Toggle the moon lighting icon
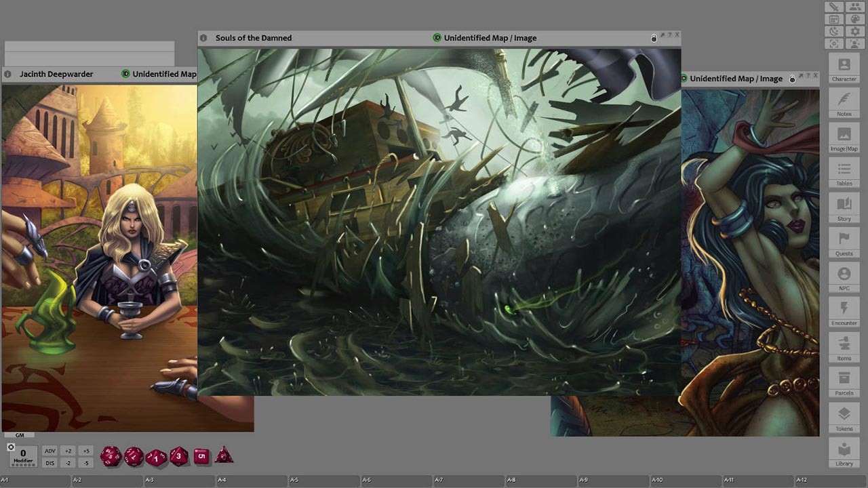Image resolution: width=868 pixels, height=488 pixels. pyautogui.click(x=834, y=30)
